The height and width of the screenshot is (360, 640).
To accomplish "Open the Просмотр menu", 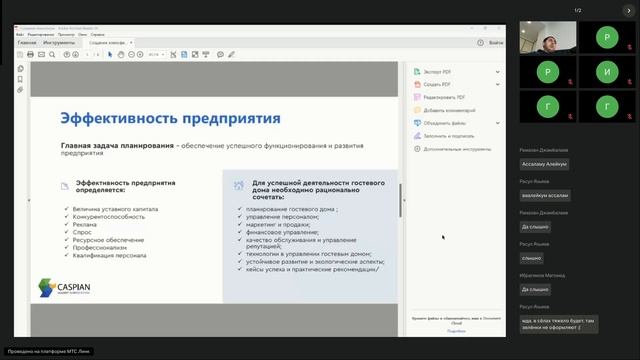I will [66, 35].
